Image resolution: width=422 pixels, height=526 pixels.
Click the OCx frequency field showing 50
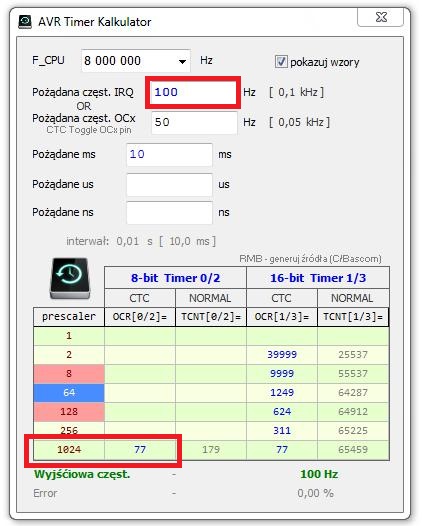tap(194, 122)
